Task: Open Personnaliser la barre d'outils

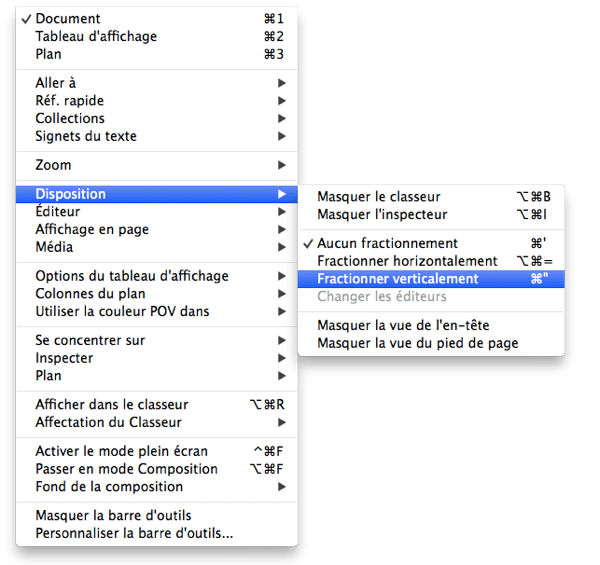Action: (x=134, y=533)
